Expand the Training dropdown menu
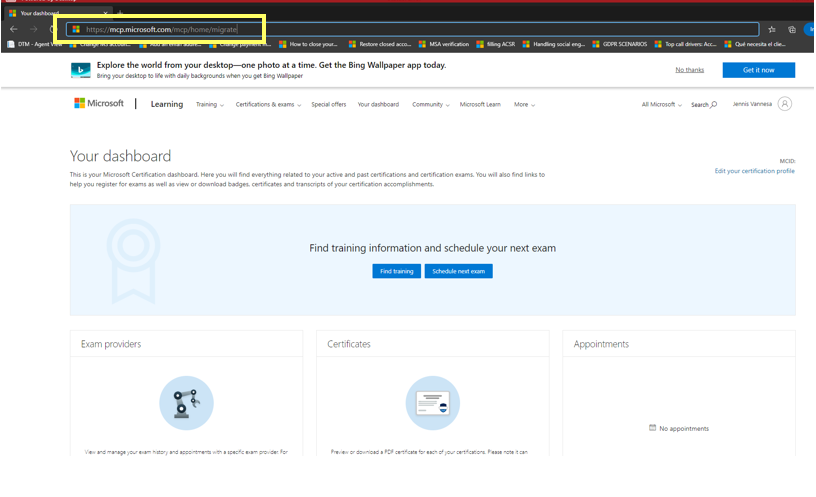Screen dimensions: 816x497 pyautogui.click(x=210, y=105)
